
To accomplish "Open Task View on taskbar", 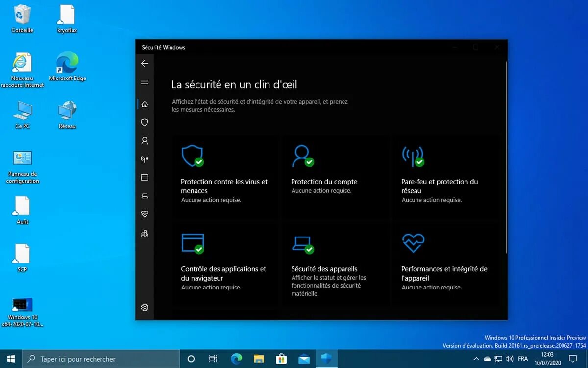I will (213, 359).
